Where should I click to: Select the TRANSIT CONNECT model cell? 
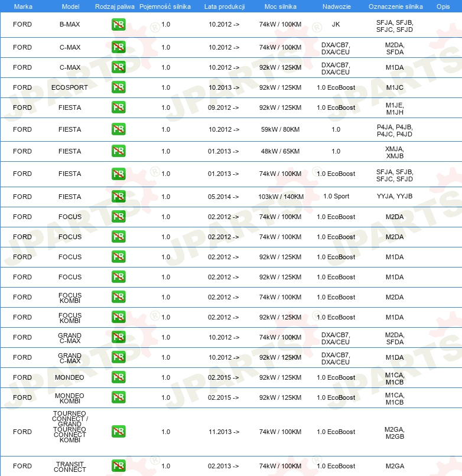[x=70, y=467]
